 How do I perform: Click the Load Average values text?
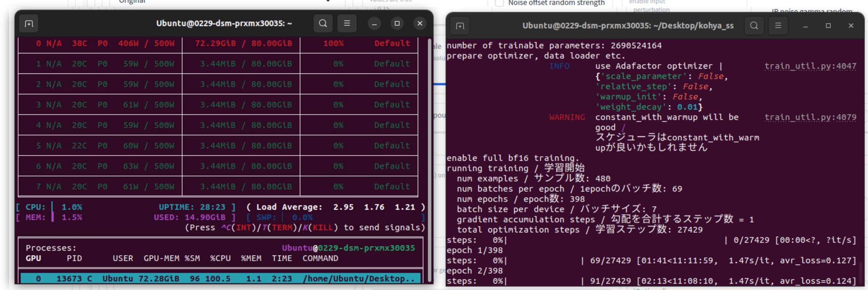[336, 207]
